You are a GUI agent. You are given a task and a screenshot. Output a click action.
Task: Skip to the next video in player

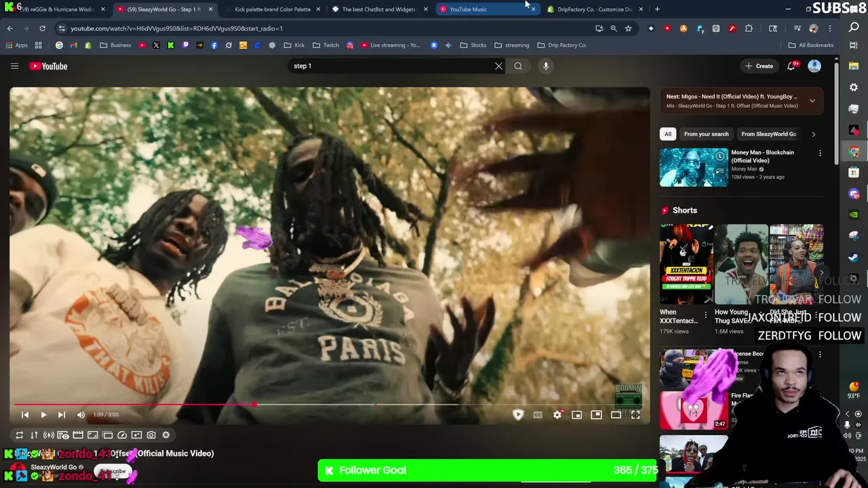[62, 415]
